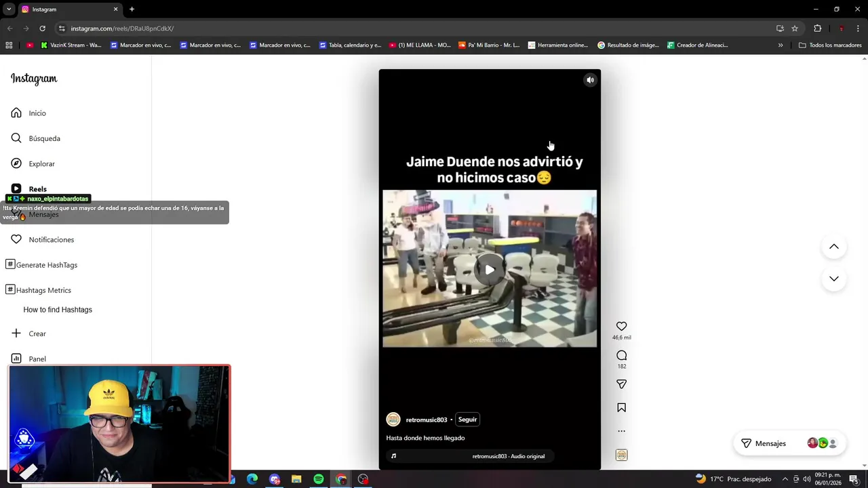This screenshot has width=868, height=488.
Task: Open the 'Herramienta online...' bookmark
Action: 558,45
